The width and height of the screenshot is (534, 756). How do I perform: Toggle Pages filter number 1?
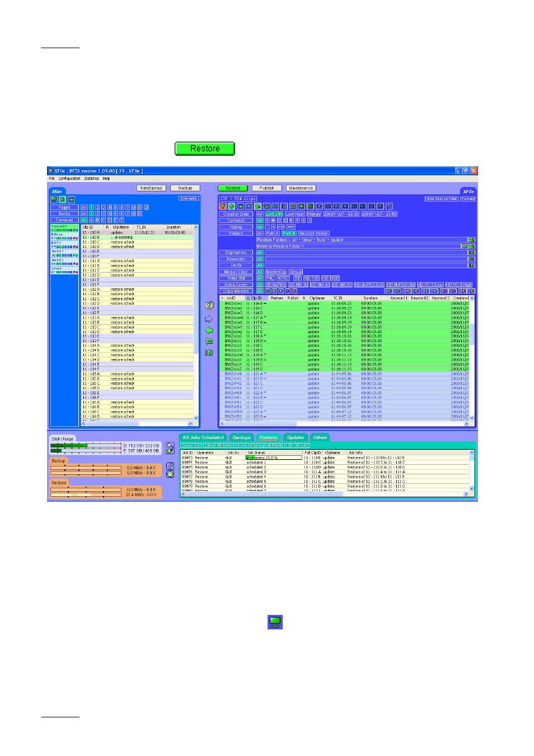tap(91, 207)
